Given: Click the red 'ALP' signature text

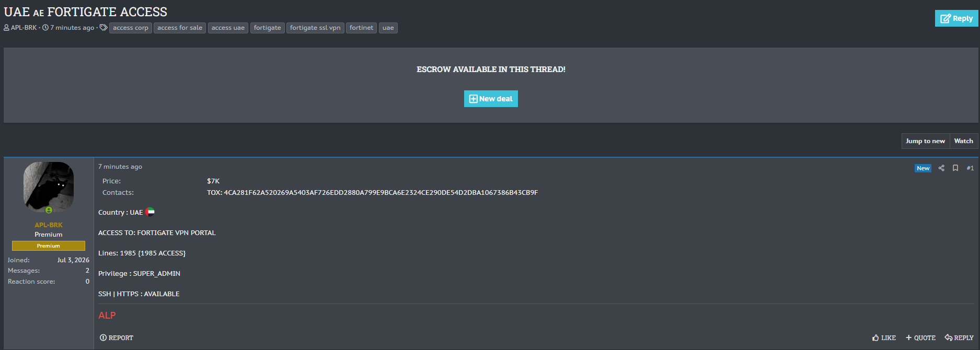Looking at the screenshot, I should [x=107, y=316].
